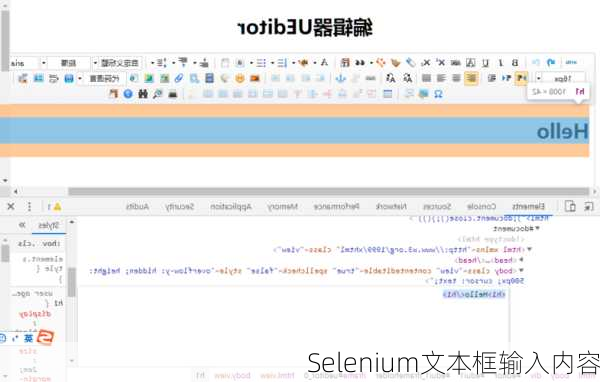The image size is (600, 382).
Task: Switch to the Performance tab
Action: coord(336,207)
